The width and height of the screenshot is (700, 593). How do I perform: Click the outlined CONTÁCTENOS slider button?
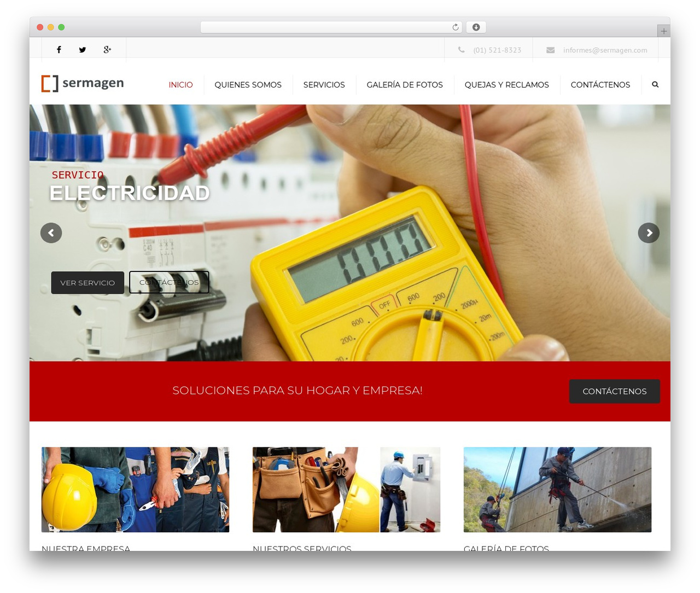[x=169, y=282]
